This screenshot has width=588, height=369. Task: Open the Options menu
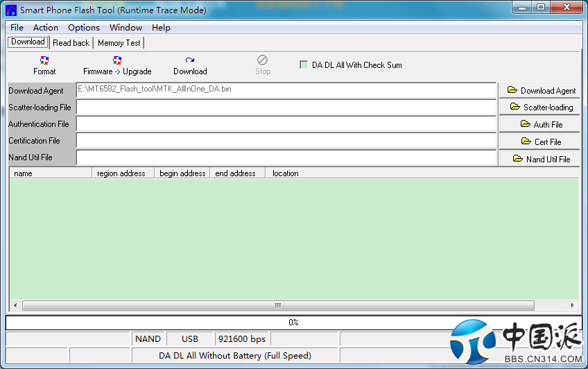[84, 27]
